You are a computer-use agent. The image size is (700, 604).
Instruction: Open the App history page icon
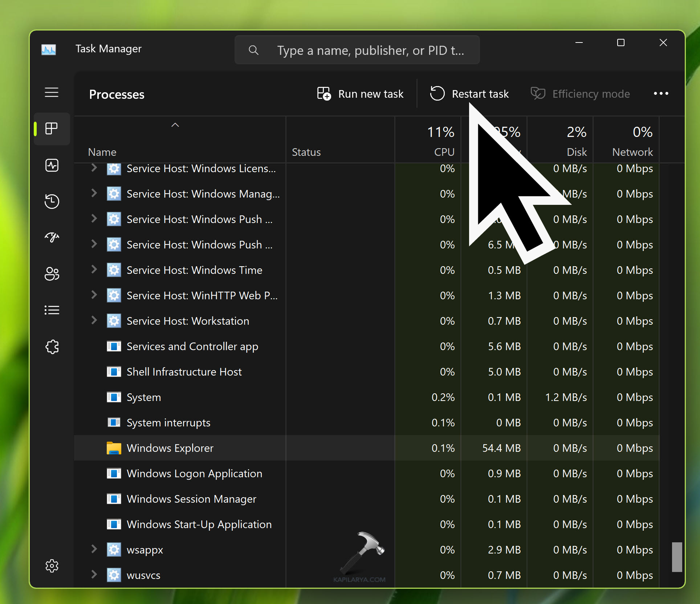pos(52,201)
